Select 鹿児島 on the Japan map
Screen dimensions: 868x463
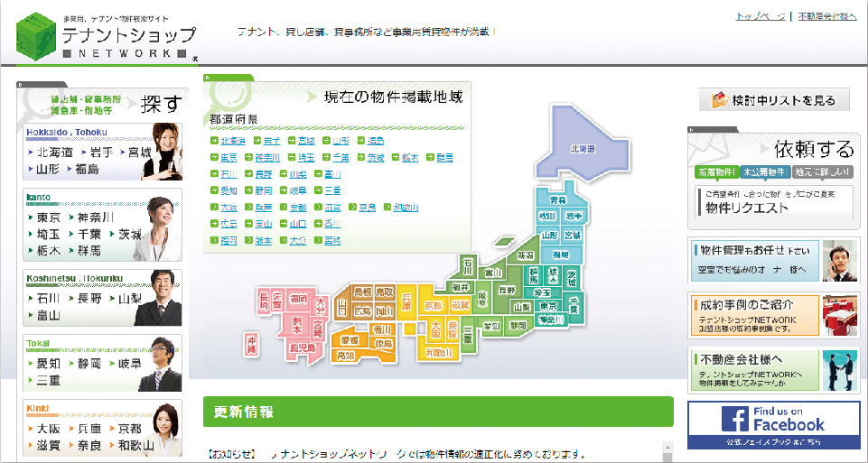(303, 348)
